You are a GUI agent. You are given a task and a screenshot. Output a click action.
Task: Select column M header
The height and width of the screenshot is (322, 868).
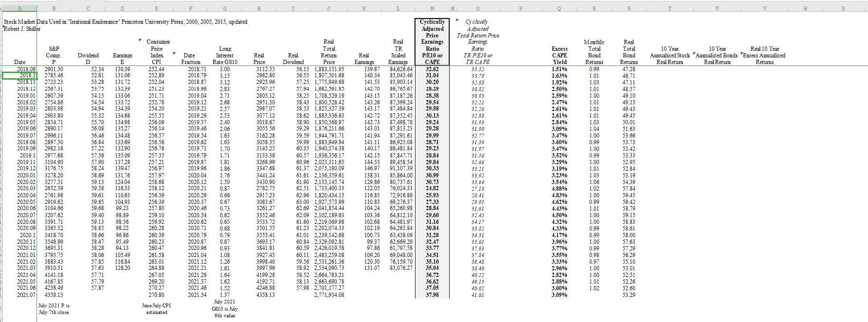coord(432,8)
